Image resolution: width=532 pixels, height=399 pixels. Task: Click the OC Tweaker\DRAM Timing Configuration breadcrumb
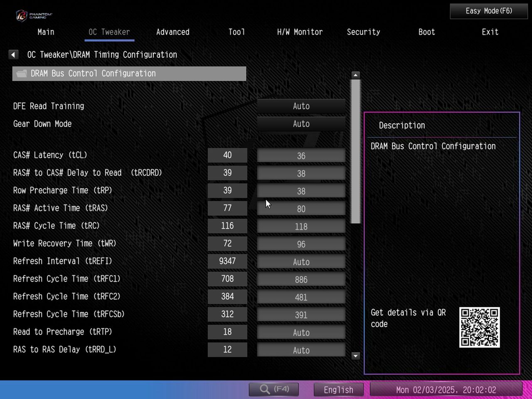click(102, 54)
